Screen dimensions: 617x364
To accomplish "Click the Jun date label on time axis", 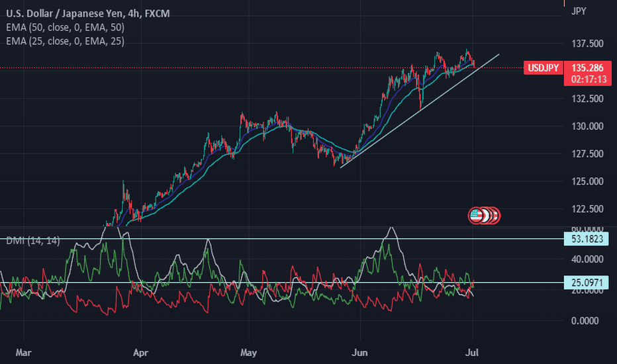I will (359, 353).
